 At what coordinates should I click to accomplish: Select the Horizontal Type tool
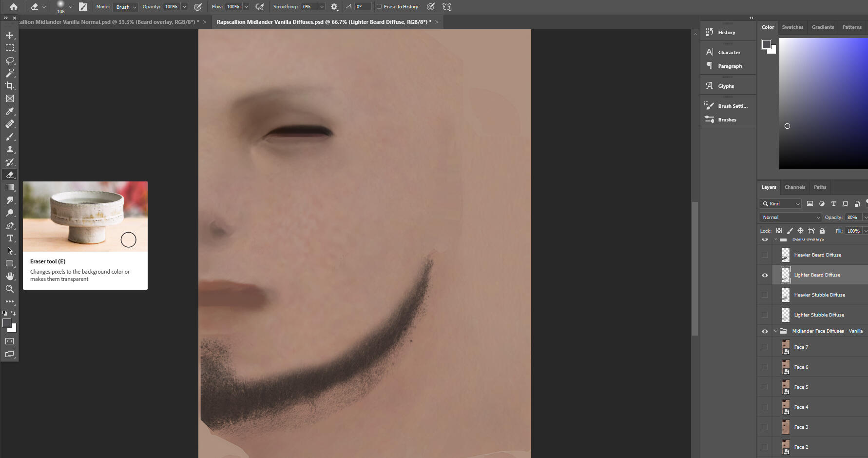tap(10, 239)
